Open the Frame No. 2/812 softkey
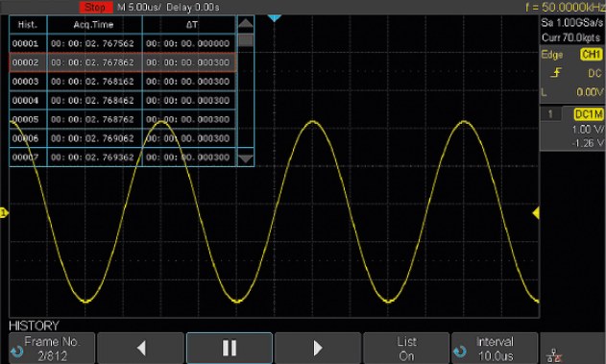The height and width of the screenshot is (364, 606). tap(52, 349)
